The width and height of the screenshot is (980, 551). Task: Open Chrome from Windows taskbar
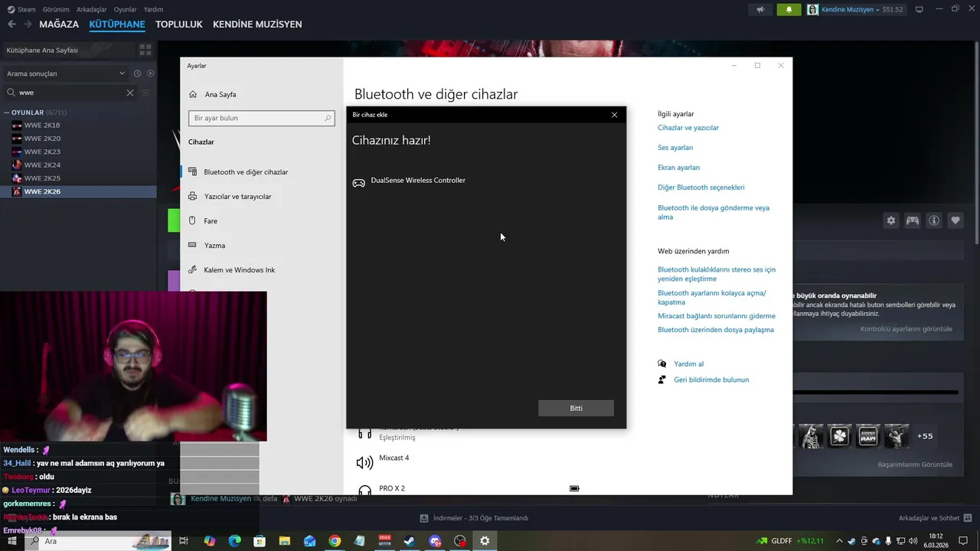[335, 541]
